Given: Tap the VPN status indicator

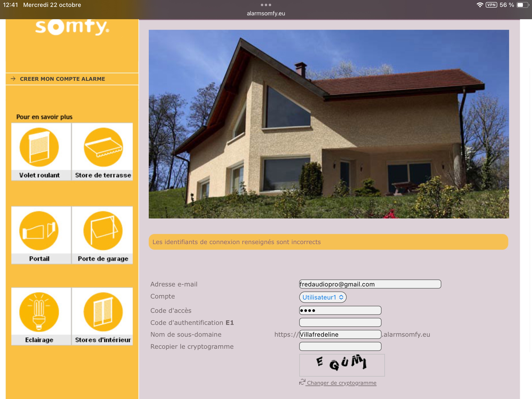Looking at the screenshot, I should tap(491, 5).
